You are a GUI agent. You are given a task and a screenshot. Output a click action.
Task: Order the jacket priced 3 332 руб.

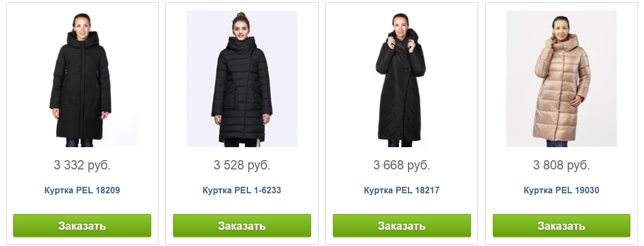pos(82,225)
